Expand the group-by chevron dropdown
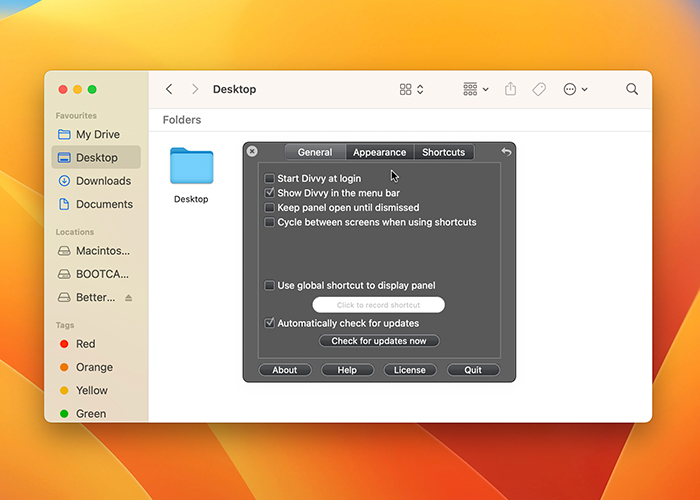Screen dimensions: 700x500 coord(486,89)
